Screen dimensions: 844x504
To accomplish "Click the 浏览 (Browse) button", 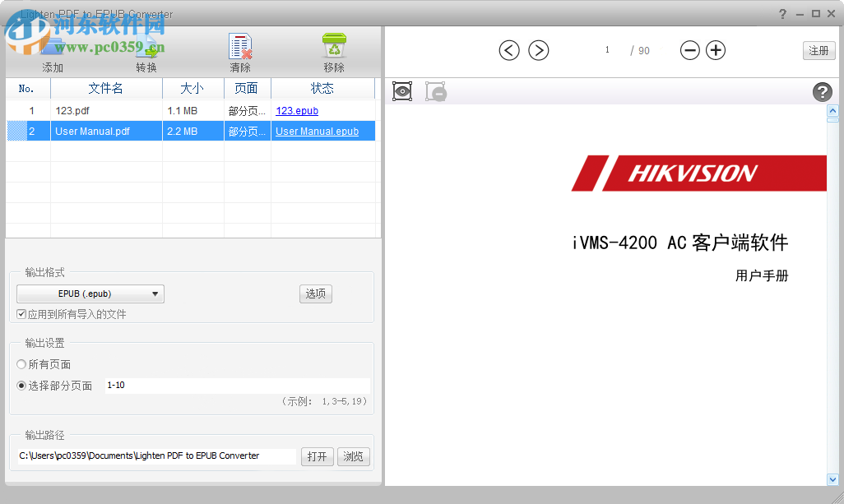I will pyautogui.click(x=353, y=456).
